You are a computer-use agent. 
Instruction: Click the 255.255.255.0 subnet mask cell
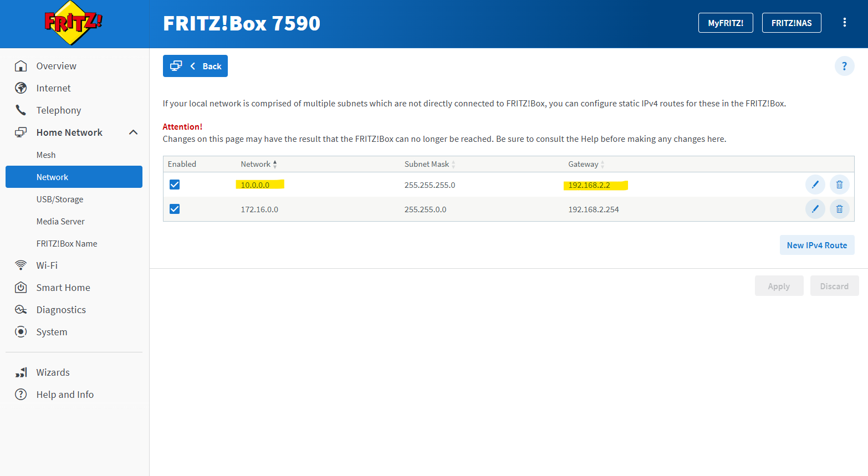430,185
